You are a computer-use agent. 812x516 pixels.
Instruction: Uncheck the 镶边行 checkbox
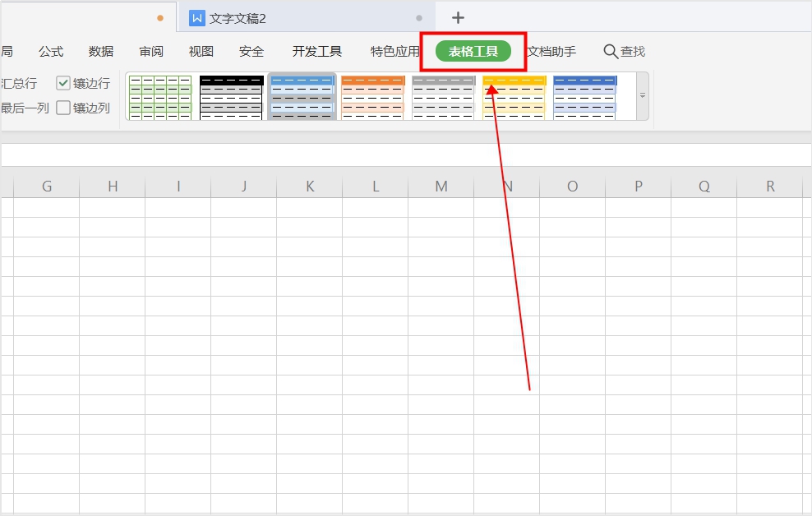pyautogui.click(x=63, y=83)
